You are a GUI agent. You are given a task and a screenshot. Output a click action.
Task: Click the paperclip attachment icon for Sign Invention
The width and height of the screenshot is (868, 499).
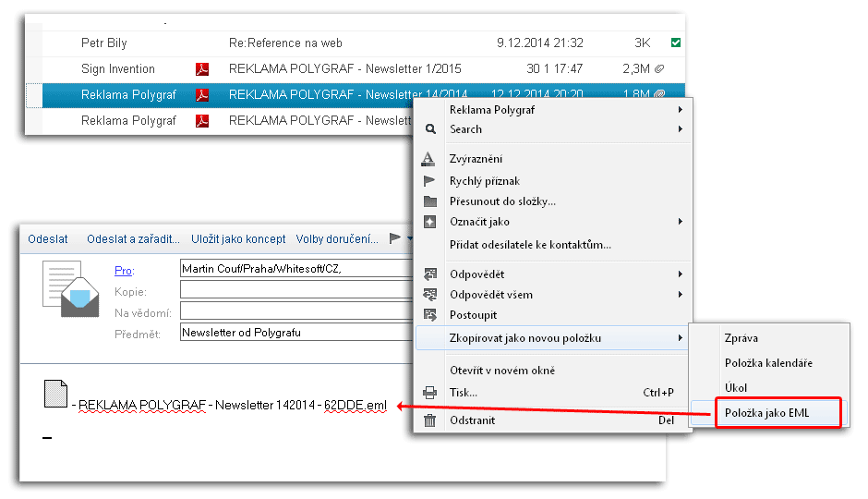pyautogui.click(x=659, y=69)
